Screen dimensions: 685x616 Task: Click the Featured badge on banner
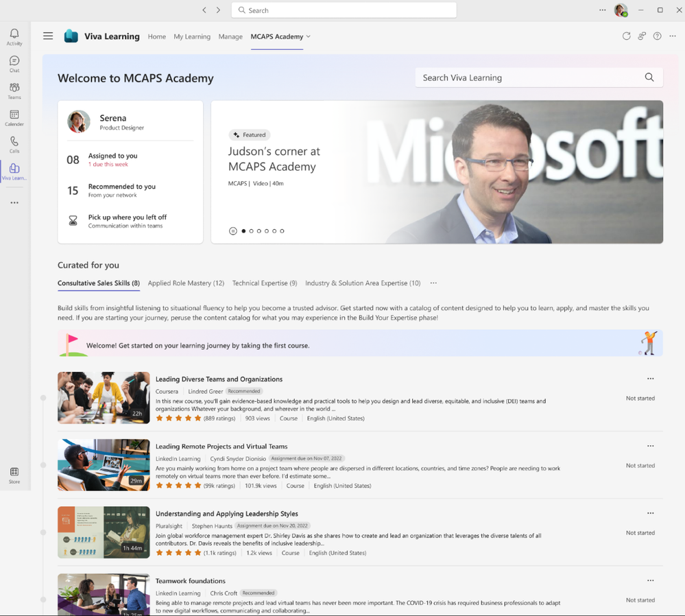[250, 134]
